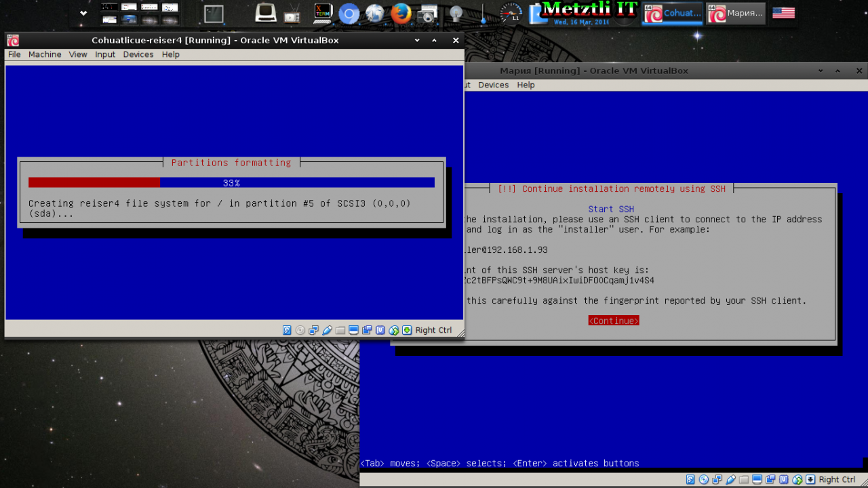Click the partitions formatting 33% progress bar

(231, 182)
